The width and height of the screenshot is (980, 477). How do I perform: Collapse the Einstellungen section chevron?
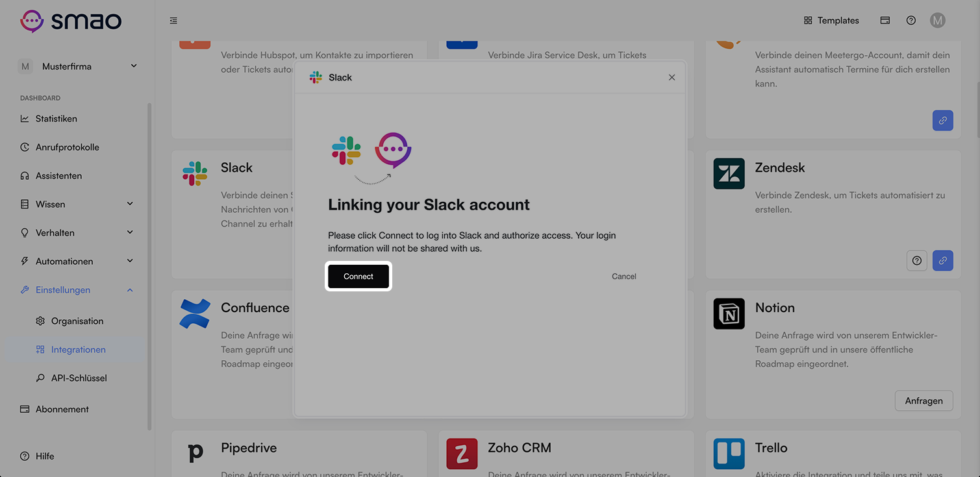coord(130,290)
